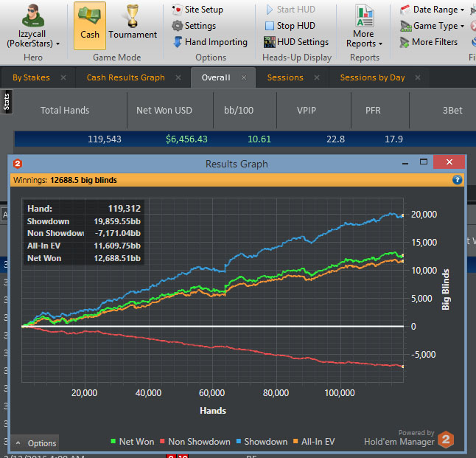Click the Hand 119,312 readout
Image resolution: width=476 pixels, height=458 pixels.
(x=83, y=209)
